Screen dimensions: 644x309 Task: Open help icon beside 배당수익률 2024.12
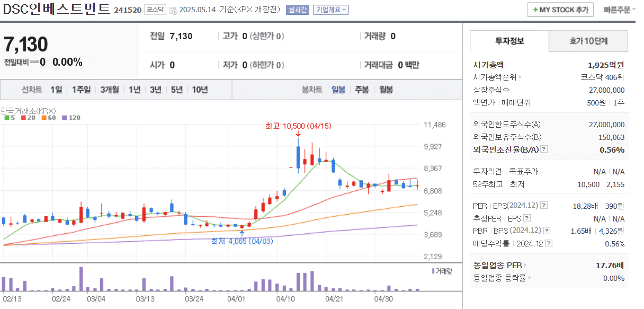coord(549,243)
